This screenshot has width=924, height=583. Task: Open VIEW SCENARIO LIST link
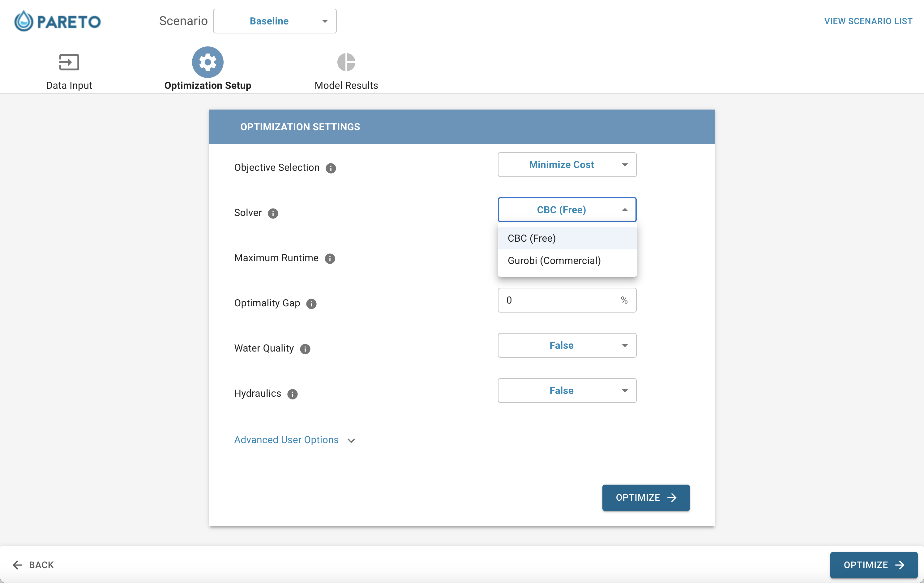point(868,21)
